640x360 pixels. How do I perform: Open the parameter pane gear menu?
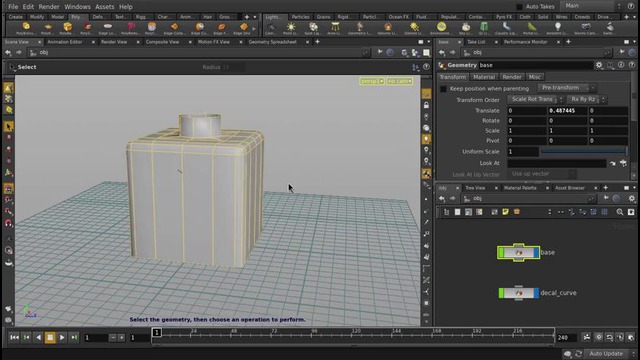(x=599, y=65)
